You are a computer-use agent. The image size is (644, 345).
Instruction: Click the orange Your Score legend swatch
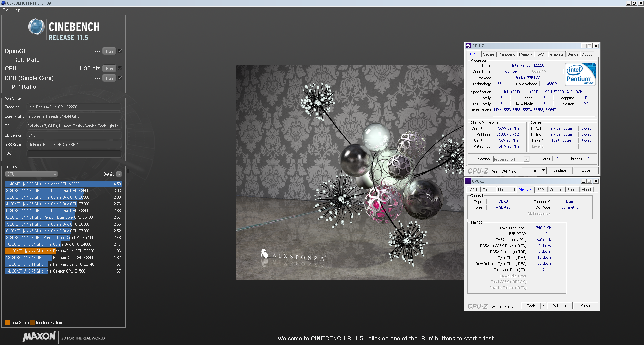coord(7,323)
